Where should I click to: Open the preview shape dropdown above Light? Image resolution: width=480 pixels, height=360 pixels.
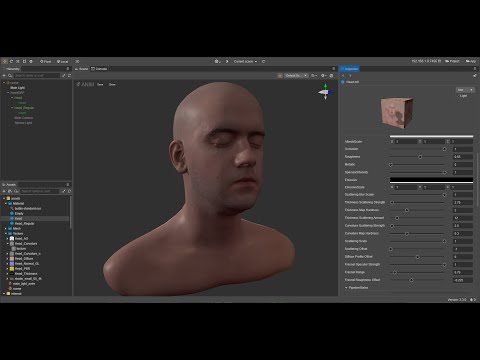pos(465,90)
